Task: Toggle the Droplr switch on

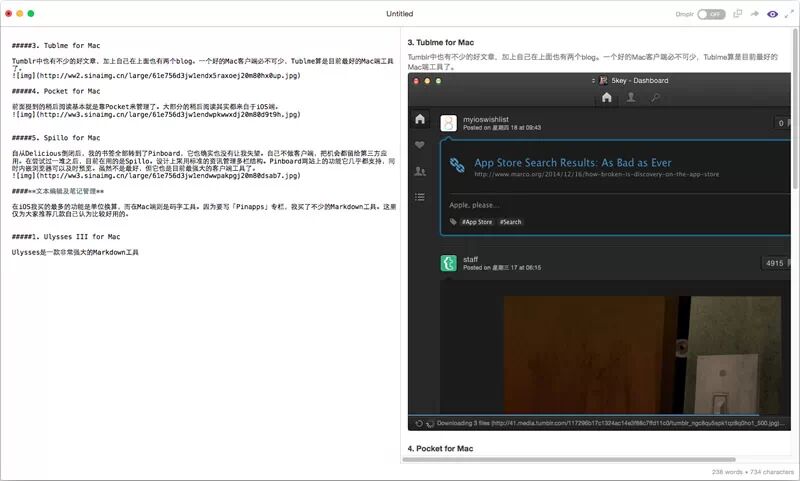Action: coord(711,14)
